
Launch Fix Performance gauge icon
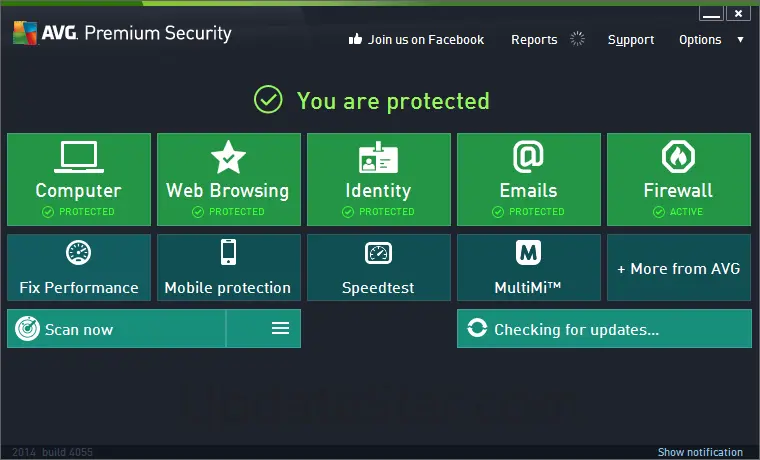tap(79, 253)
